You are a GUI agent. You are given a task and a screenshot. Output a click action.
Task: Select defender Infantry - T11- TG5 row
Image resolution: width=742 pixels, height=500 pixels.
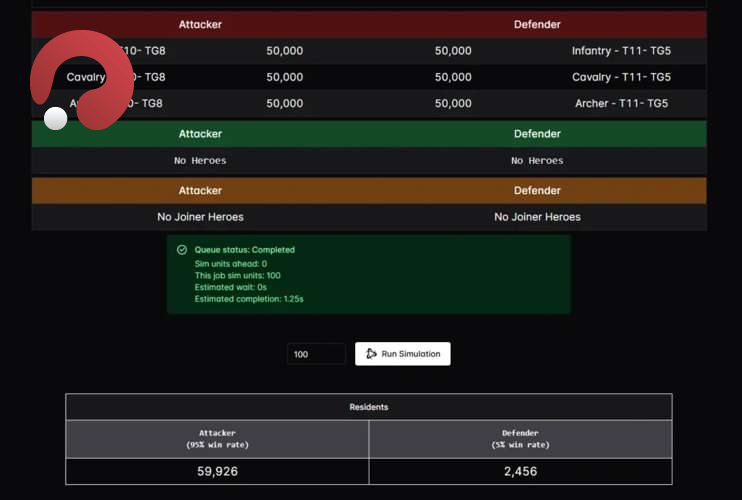pyautogui.click(x=620, y=51)
